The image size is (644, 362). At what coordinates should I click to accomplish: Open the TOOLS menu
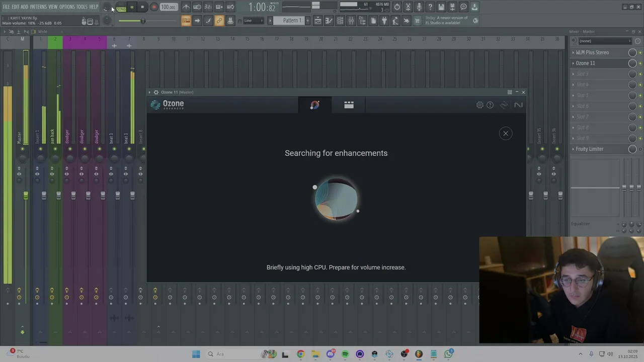pos(82,7)
